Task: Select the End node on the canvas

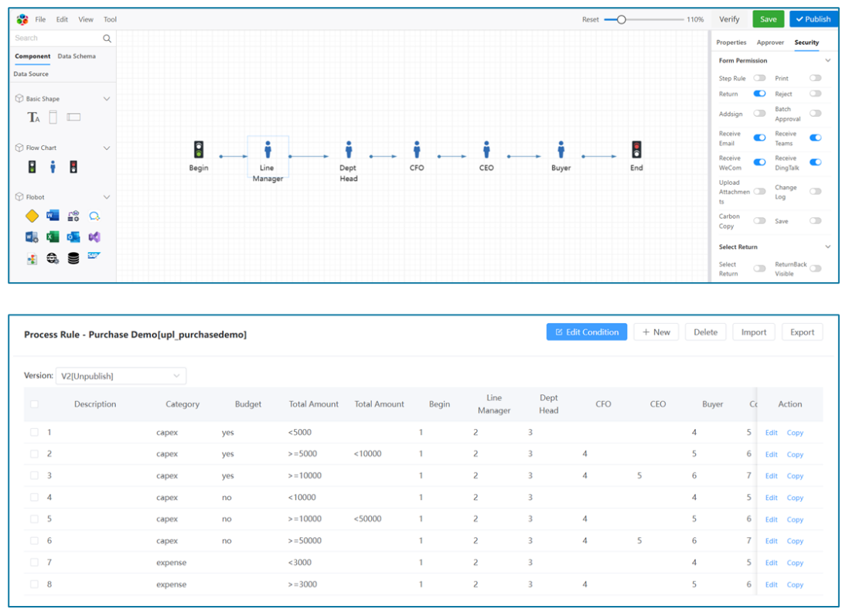Action: (637, 156)
